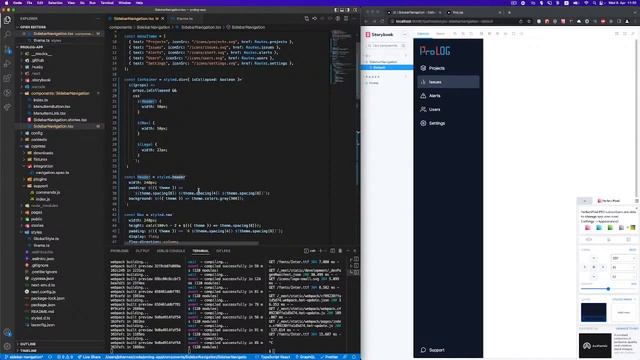This screenshot has width=640, height=360.
Task: Open MenuItemButton.tsx in the explorer
Action: [x=52, y=107]
